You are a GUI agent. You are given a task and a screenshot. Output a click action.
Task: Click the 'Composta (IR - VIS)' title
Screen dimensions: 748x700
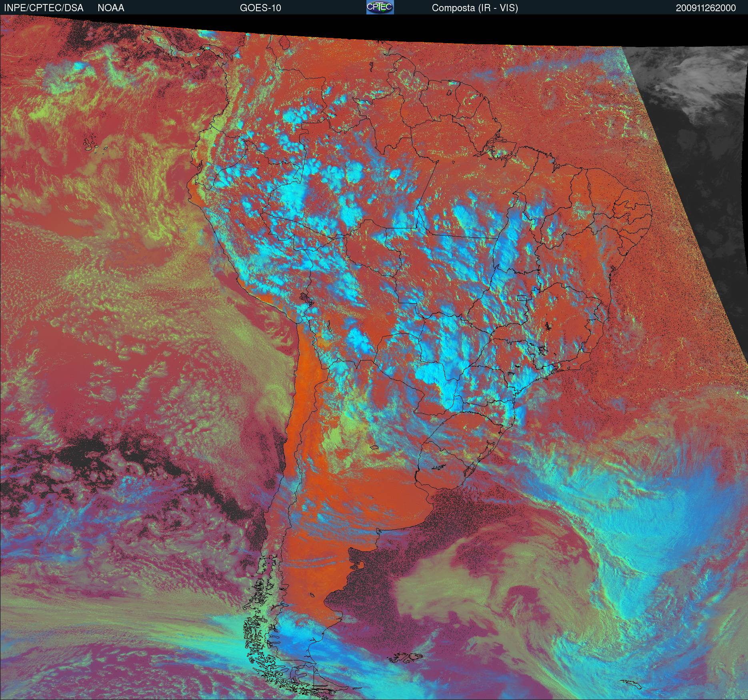point(475,8)
